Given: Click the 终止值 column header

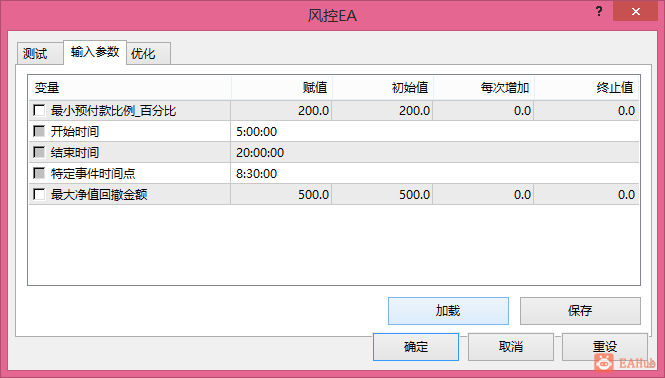Looking at the screenshot, I should [x=587, y=88].
